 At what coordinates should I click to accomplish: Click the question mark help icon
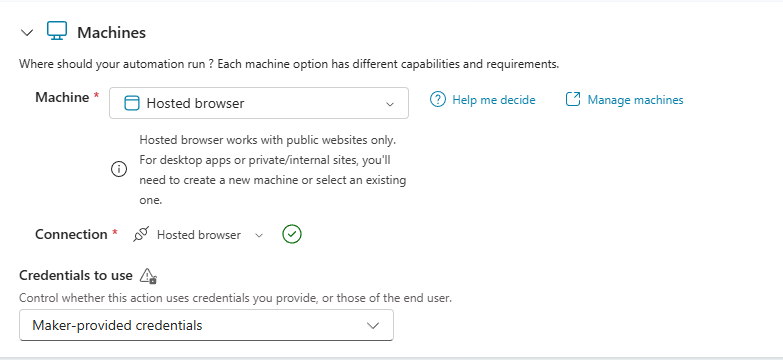pos(437,99)
